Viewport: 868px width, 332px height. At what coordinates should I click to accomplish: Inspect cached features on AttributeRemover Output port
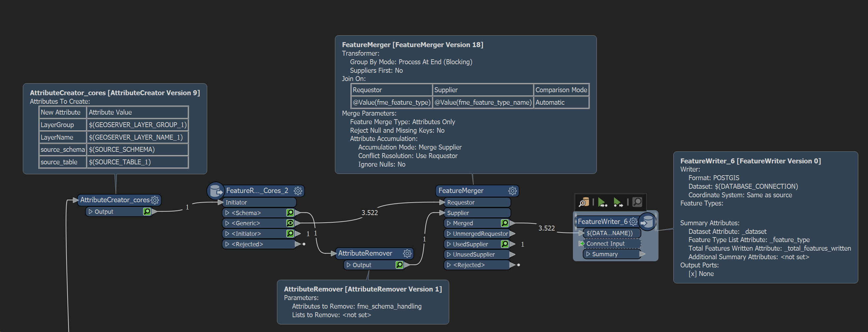399,265
